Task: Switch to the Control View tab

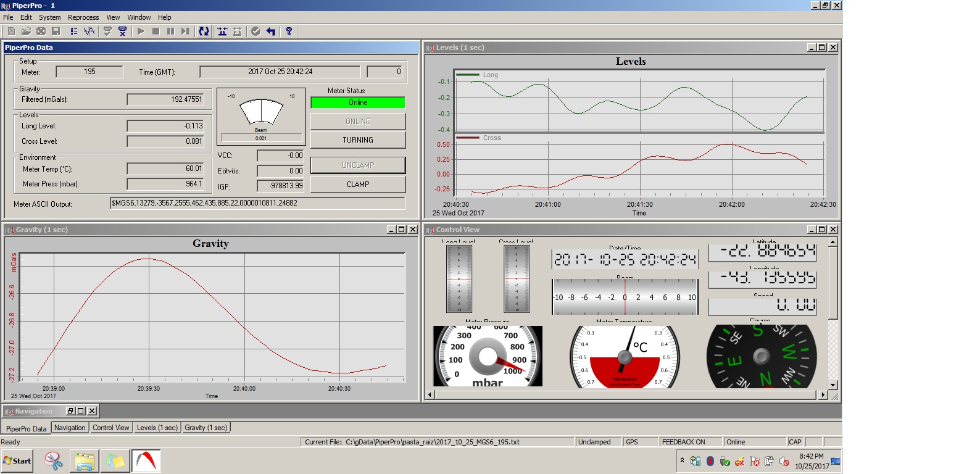Action: pos(111,428)
